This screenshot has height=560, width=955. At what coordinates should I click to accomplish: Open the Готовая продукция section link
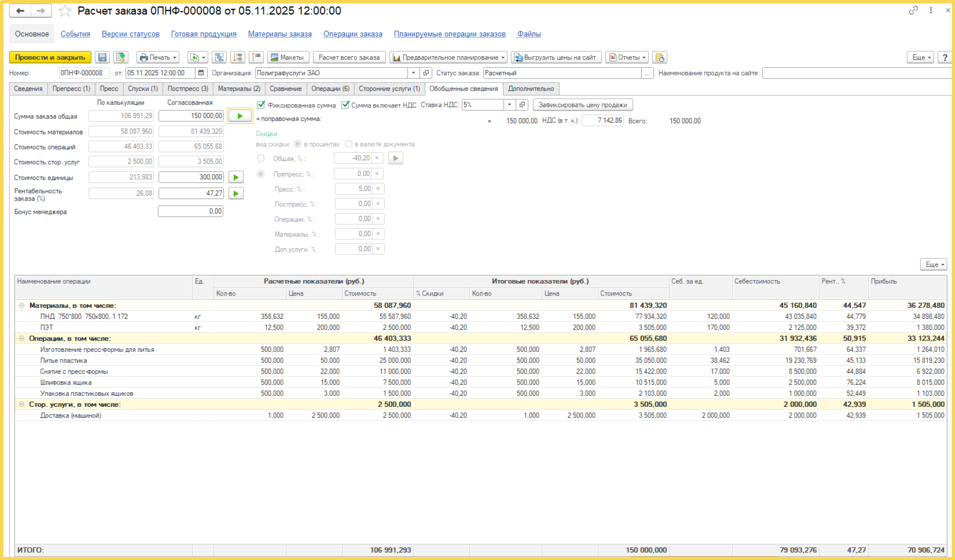[204, 34]
